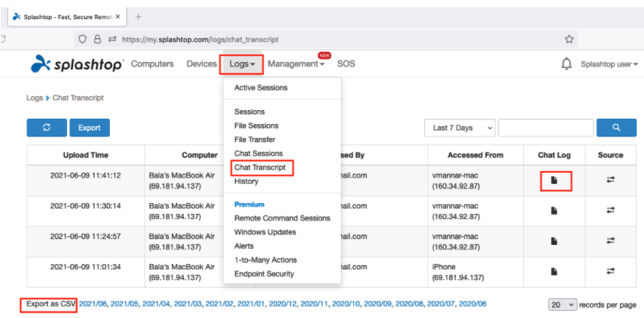
Task: Export CSV for 2020/07
Action: click(440, 305)
